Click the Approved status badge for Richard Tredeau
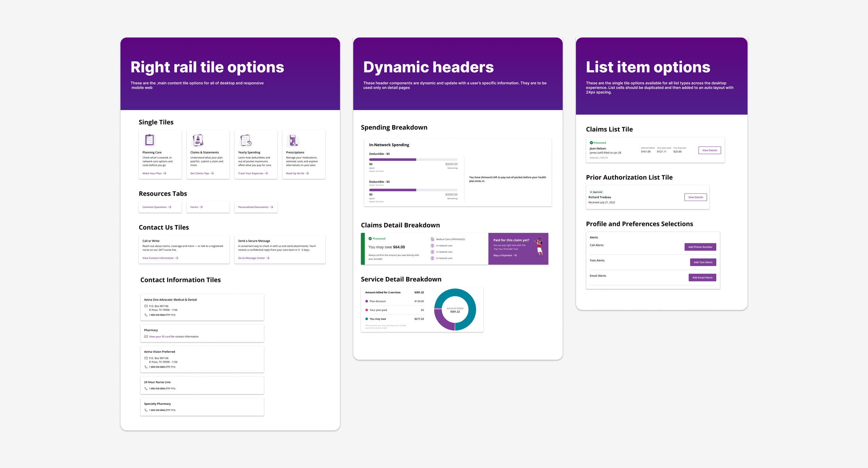Viewport: 868px width, 468px height. [596, 192]
